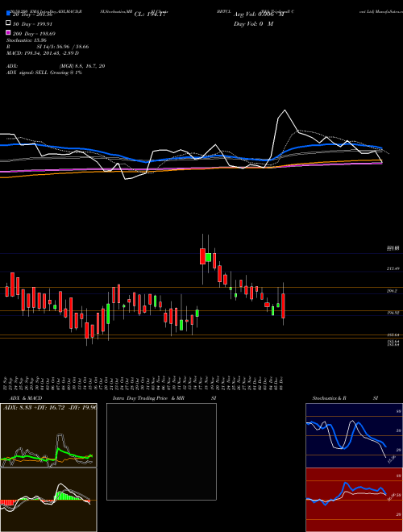Open the ADX indicator chart panel
Image resolution: width=403 pixels, height=532 pixels.
click(x=49, y=435)
